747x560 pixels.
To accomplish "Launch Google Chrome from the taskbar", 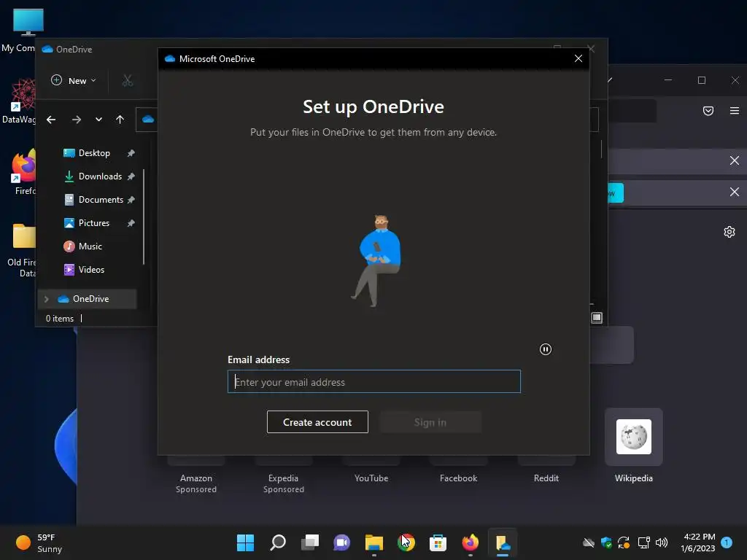I will point(406,542).
